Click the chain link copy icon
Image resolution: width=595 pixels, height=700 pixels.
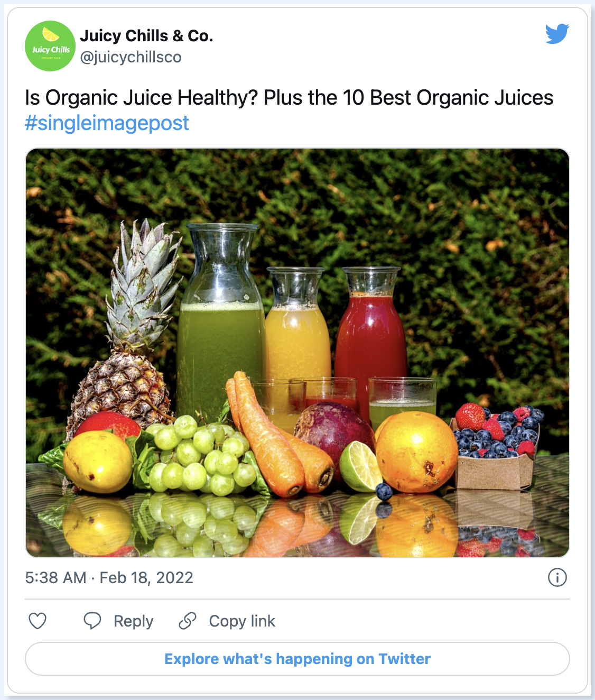[x=188, y=621]
